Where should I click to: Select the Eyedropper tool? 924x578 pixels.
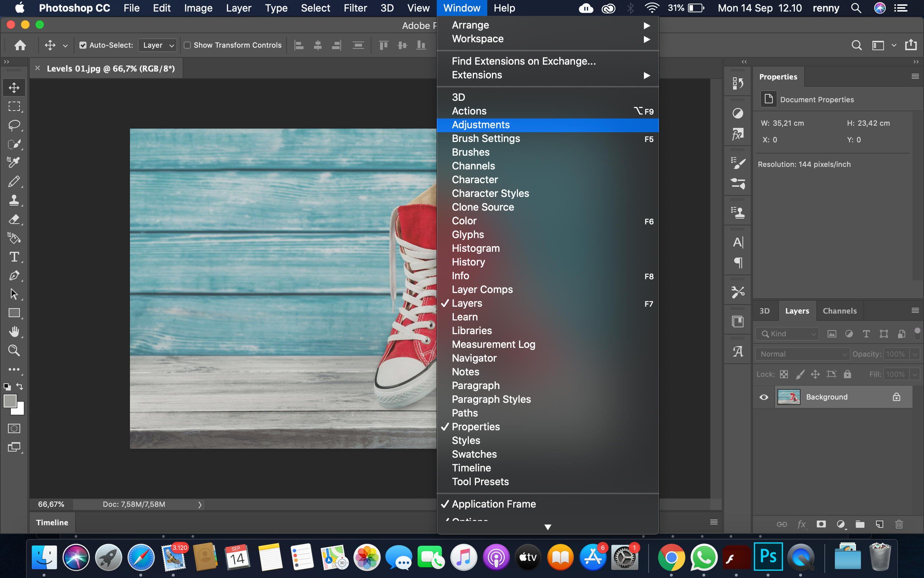[14, 163]
